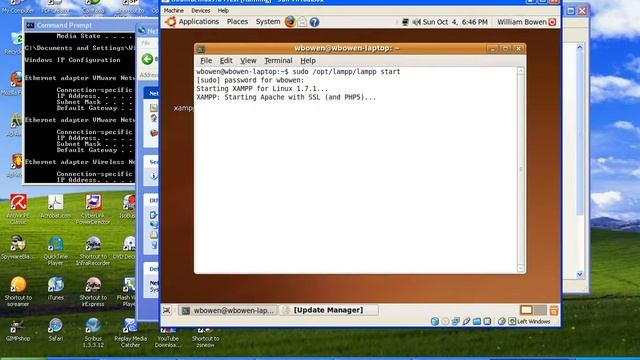640x360 pixels.
Task: Click the network status icon in Ubuntu panel
Action: [405, 22]
